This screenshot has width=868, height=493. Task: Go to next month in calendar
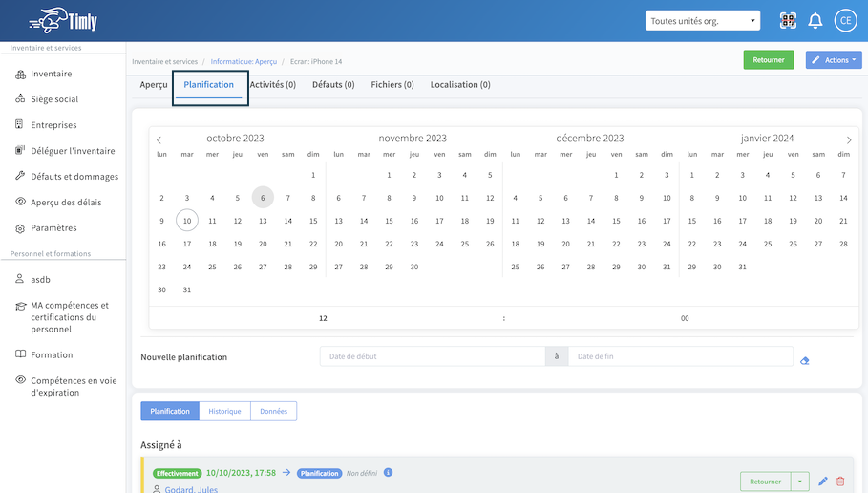point(849,140)
